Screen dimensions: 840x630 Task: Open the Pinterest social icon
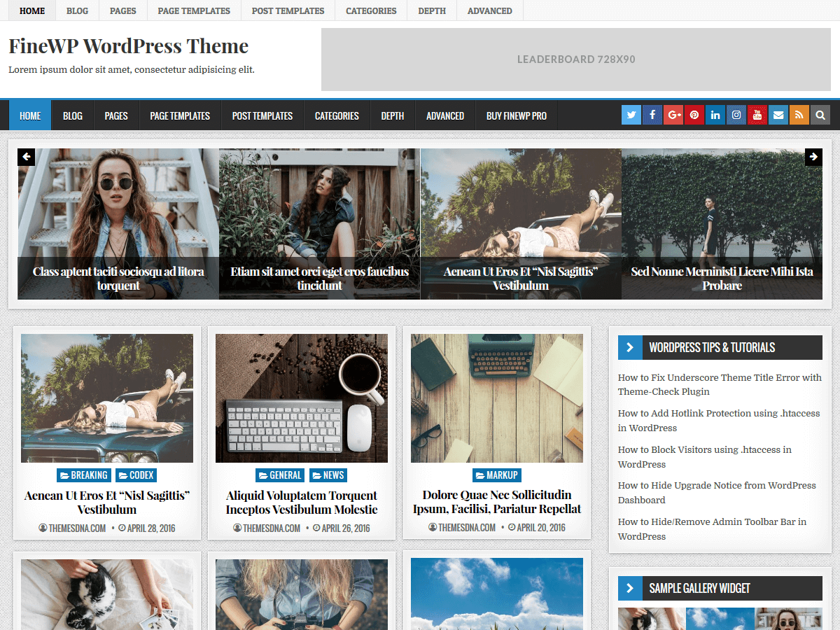(x=694, y=114)
